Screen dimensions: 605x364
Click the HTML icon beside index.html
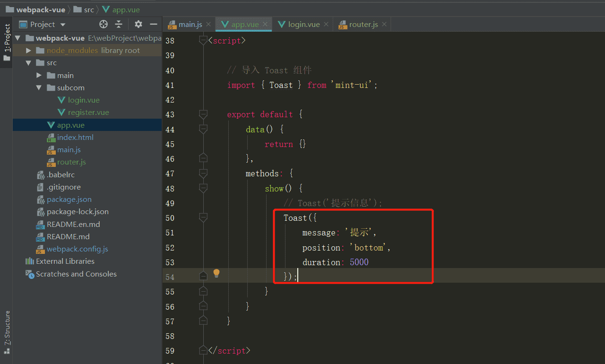point(51,138)
